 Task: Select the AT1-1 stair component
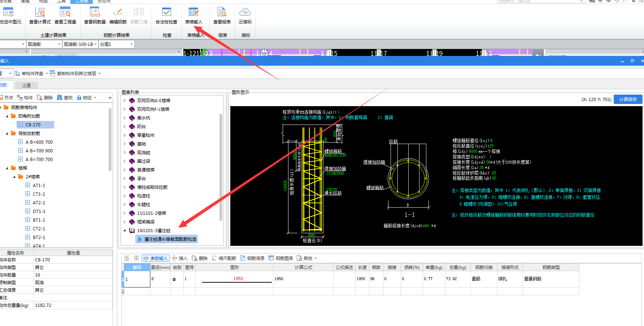39,186
